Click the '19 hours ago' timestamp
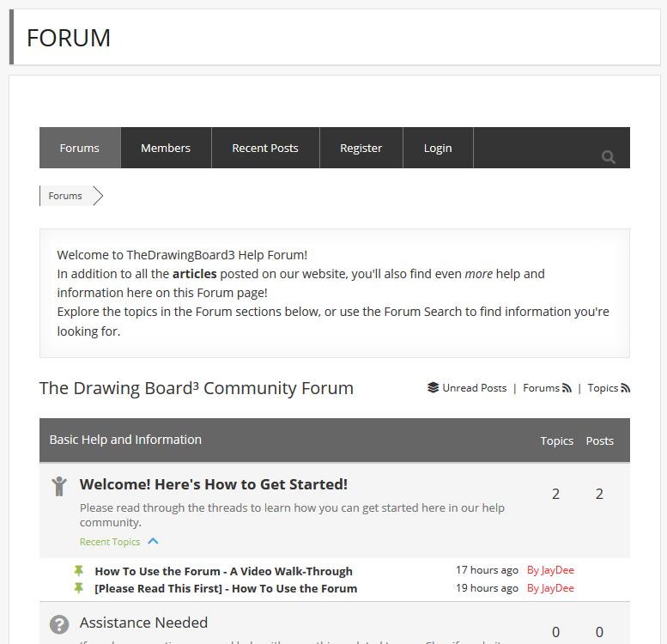The width and height of the screenshot is (667, 644). 487,588
